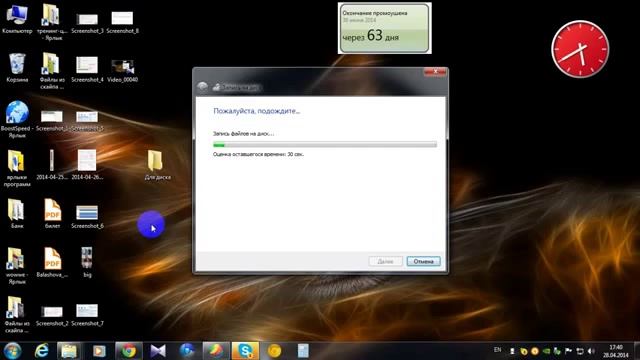Select the 'big' image file
640x360 pixels.
[x=87, y=262]
